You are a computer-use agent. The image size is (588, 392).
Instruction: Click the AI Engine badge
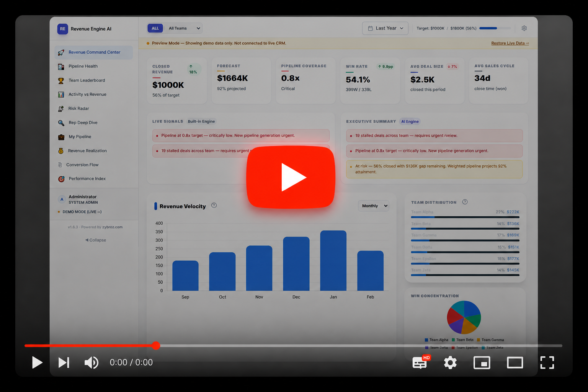click(410, 122)
